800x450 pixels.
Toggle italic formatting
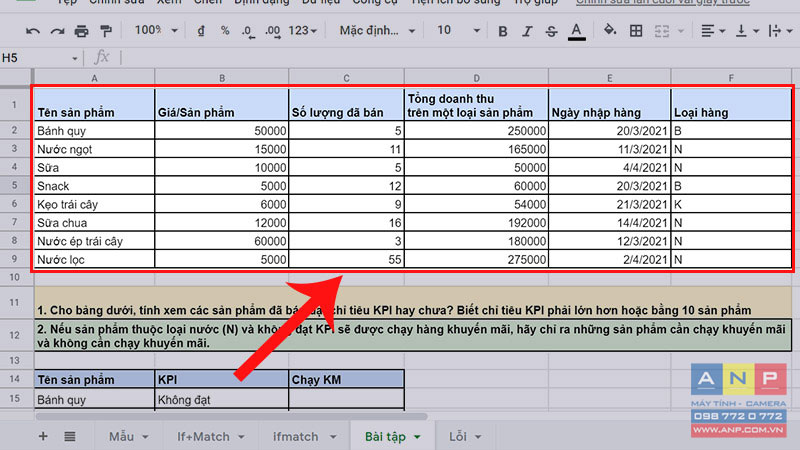(527, 31)
